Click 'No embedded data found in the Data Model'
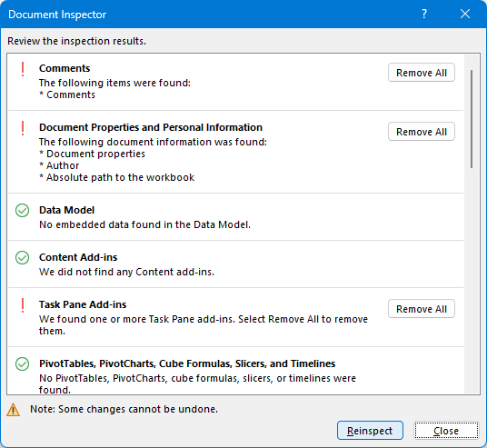 144,224
